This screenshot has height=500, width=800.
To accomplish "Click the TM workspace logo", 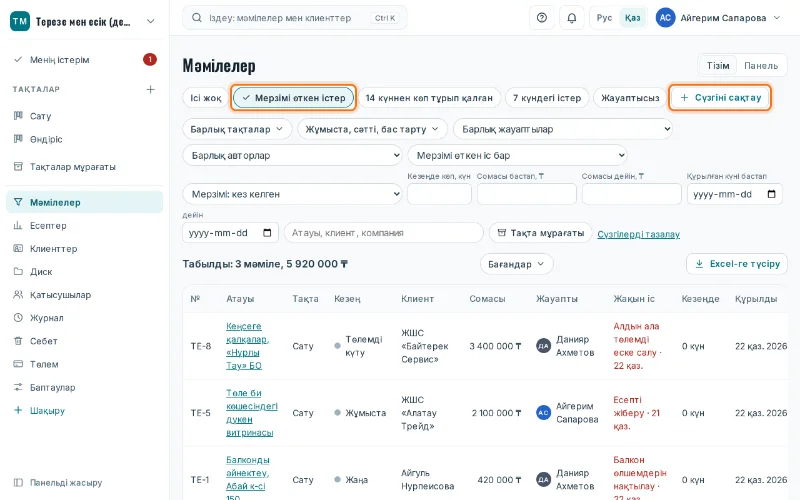I will point(20,21).
